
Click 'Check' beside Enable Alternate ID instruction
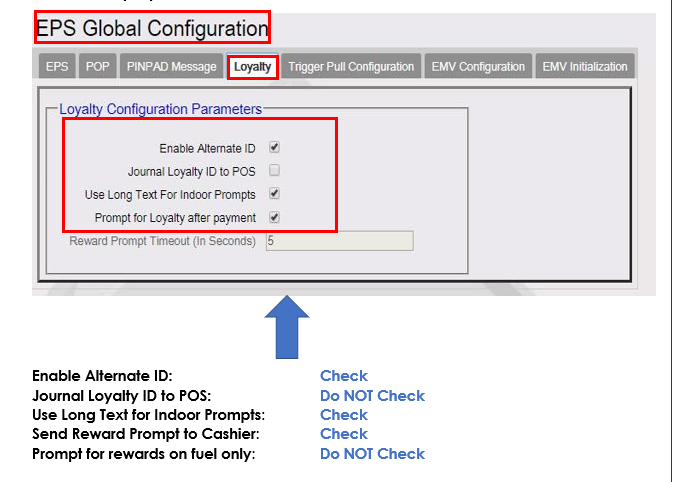pos(344,376)
